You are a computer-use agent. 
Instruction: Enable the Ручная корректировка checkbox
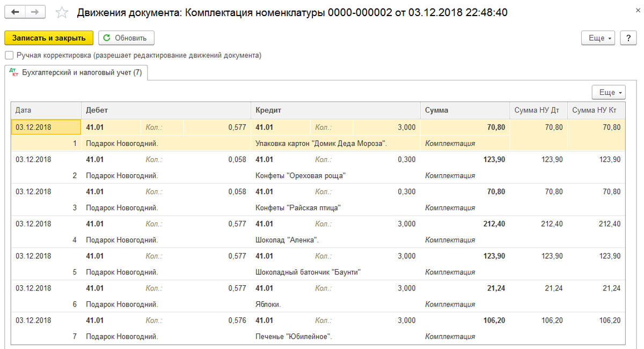tap(9, 55)
